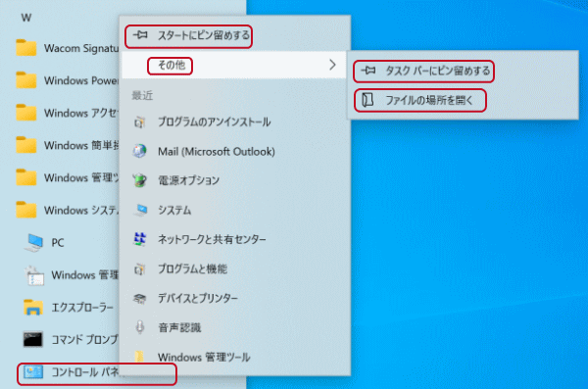Click the 音声認識 microphone icon

139,327
